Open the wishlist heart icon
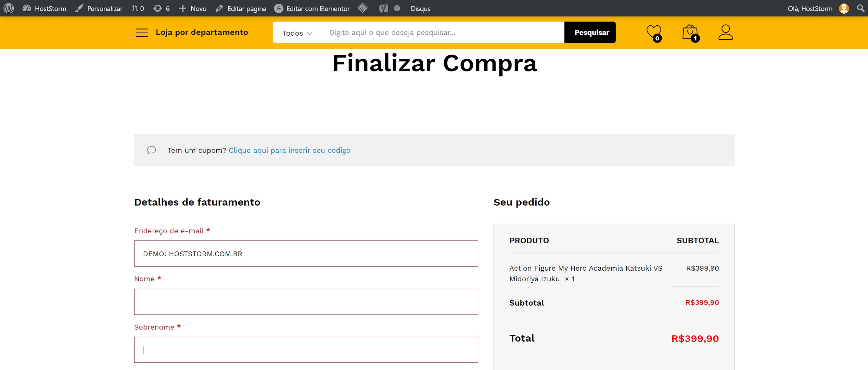The height and width of the screenshot is (370, 868). tap(654, 32)
